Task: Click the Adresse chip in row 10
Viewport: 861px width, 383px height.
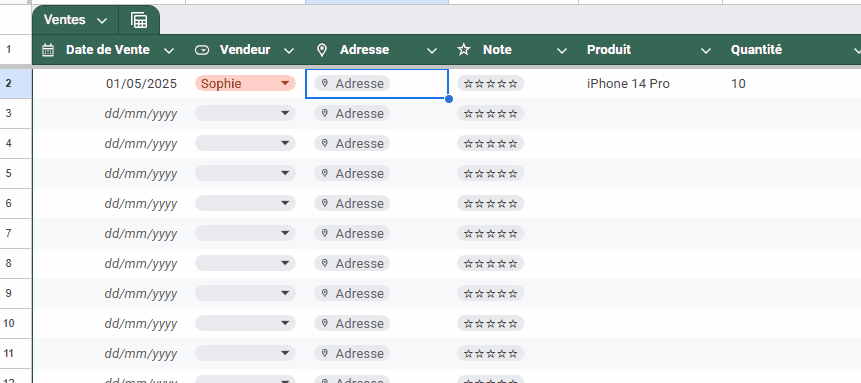Action: point(352,324)
